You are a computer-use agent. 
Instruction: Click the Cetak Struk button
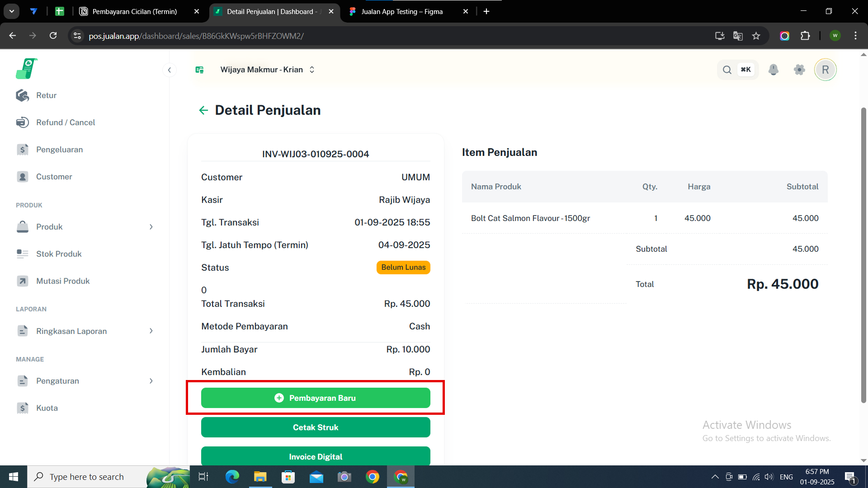315,427
